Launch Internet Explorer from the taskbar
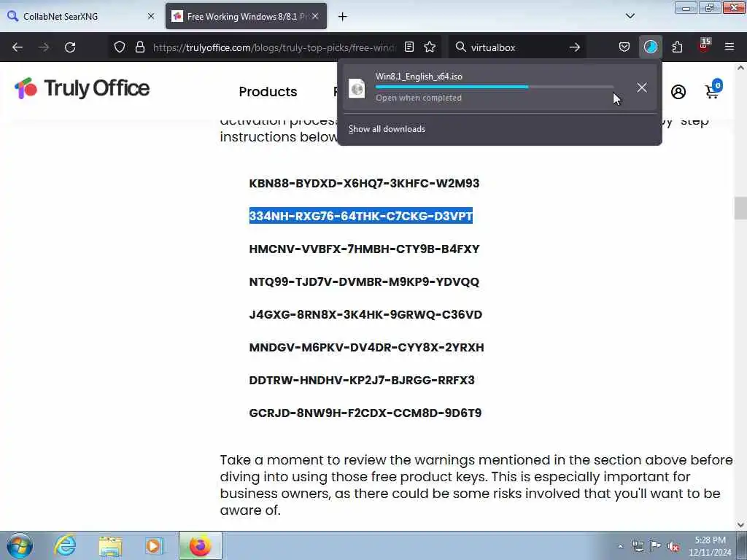747x560 pixels. (x=65, y=545)
